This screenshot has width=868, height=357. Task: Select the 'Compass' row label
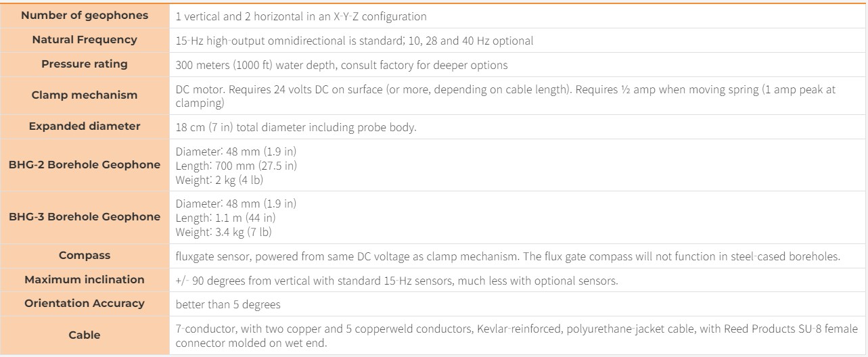pyautogui.click(x=85, y=256)
